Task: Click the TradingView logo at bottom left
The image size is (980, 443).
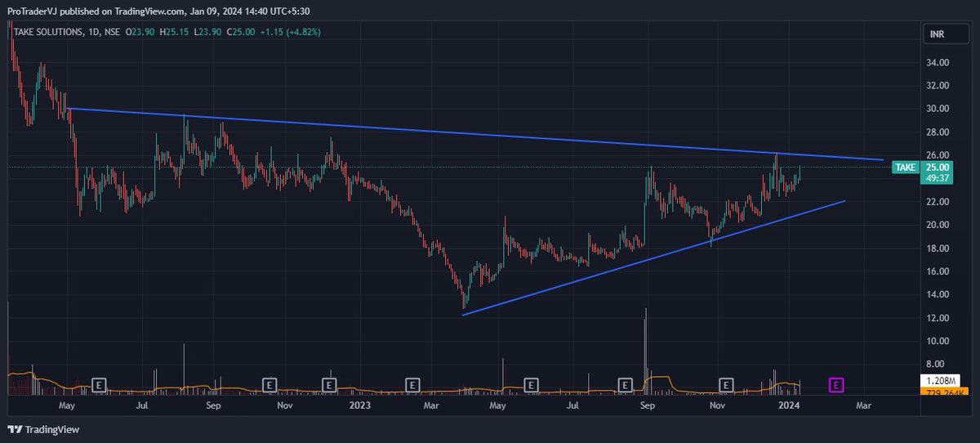Action: click(43, 429)
